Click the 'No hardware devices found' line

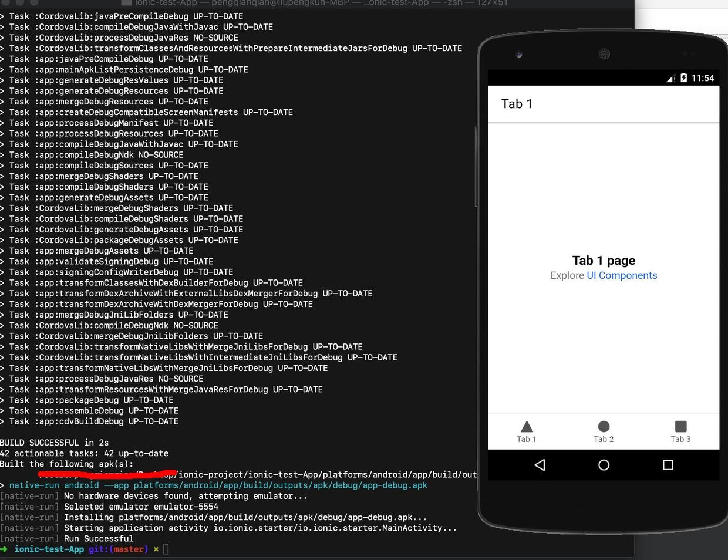(x=154, y=496)
